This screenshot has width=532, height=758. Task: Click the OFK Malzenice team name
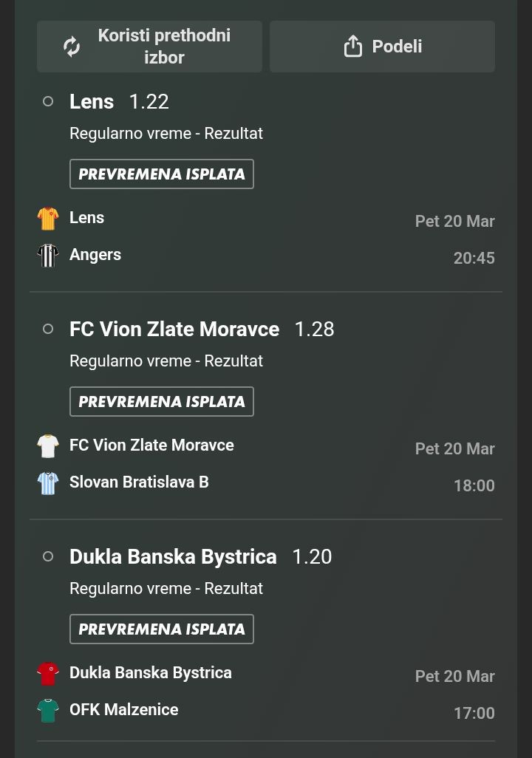pyautogui.click(x=123, y=710)
